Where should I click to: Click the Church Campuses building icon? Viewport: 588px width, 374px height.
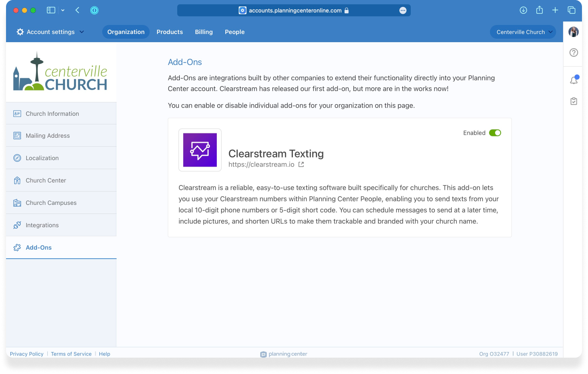point(17,203)
